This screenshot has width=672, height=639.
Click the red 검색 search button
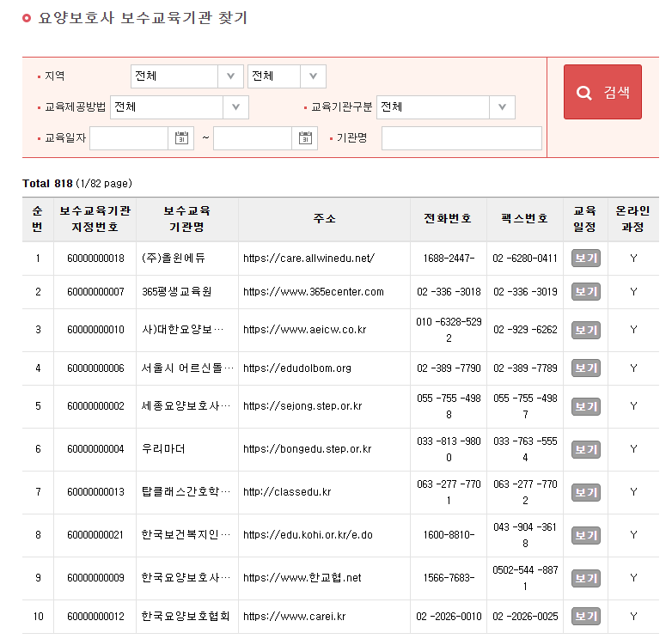[x=602, y=92]
